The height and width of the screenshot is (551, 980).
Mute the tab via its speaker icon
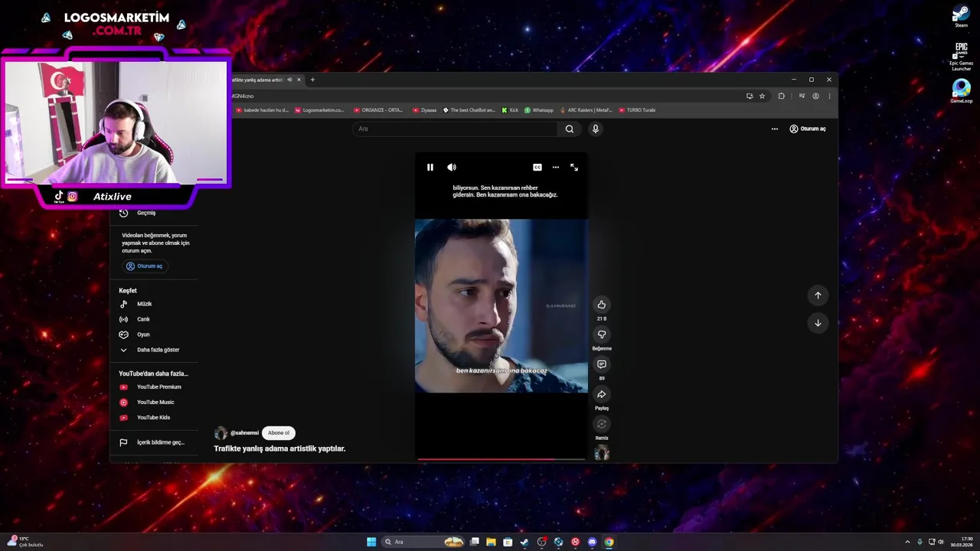point(289,80)
